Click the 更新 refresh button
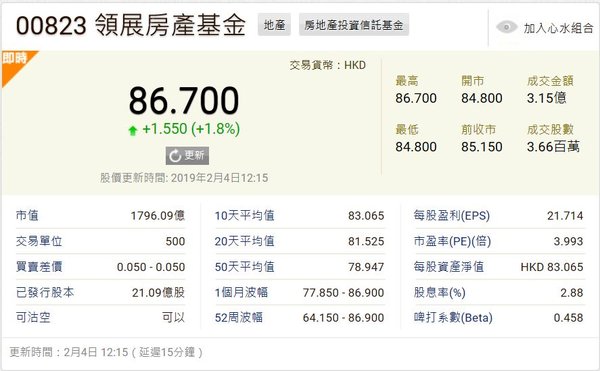600x371 pixels. click(x=187, y=156)
